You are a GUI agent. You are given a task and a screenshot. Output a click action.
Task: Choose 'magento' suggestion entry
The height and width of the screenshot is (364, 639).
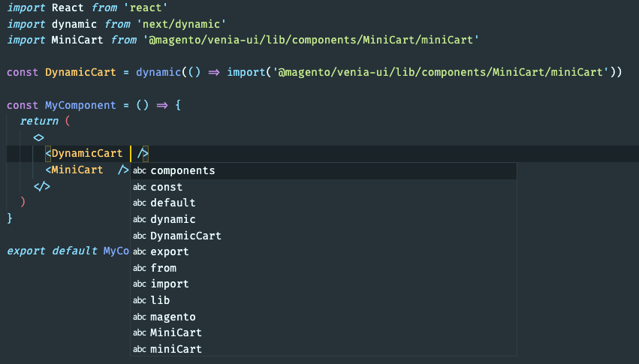323,317
